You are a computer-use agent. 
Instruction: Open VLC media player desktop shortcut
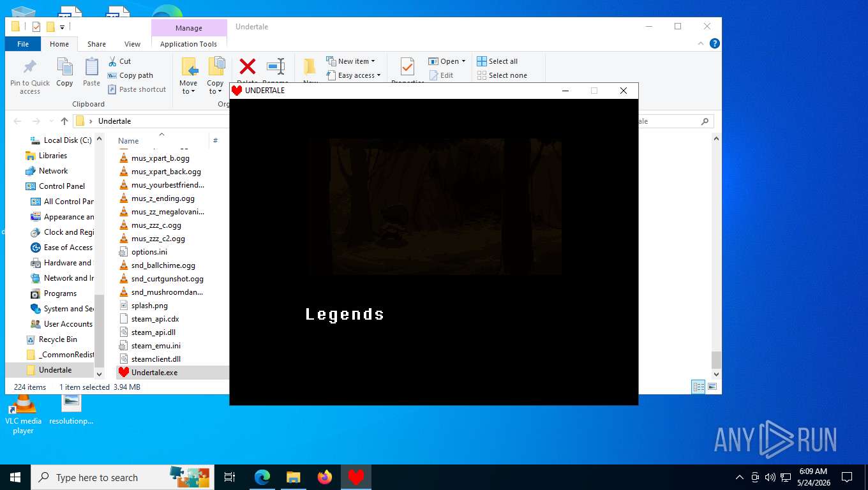click(23, 415)
